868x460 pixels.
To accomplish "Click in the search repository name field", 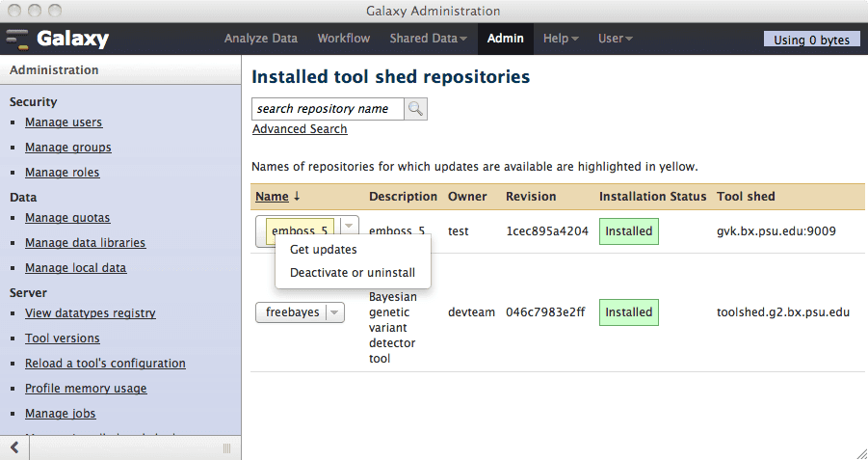I will point(328,109).
